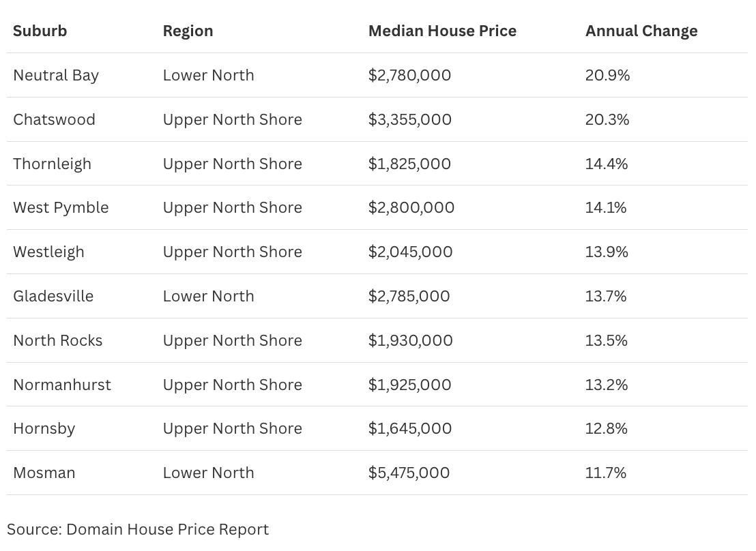Click the Suburb column header

(40, 31)
